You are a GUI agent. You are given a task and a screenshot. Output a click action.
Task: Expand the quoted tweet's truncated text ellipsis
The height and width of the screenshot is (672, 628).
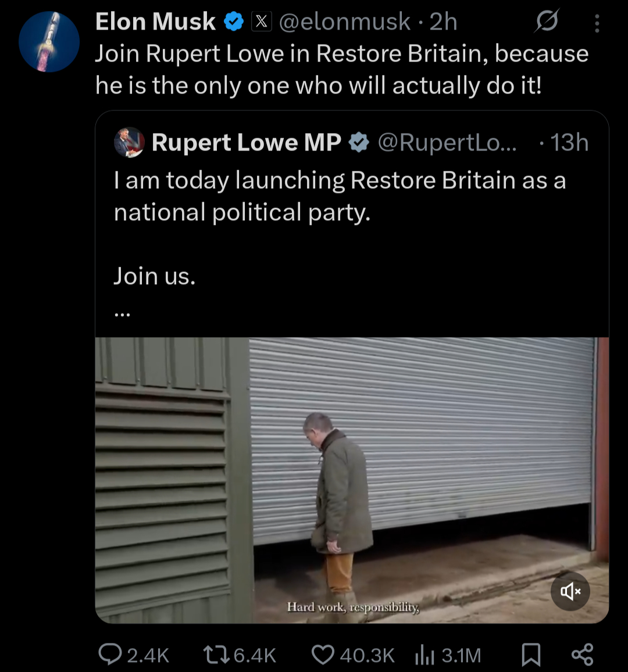click(x=123, y=314)
